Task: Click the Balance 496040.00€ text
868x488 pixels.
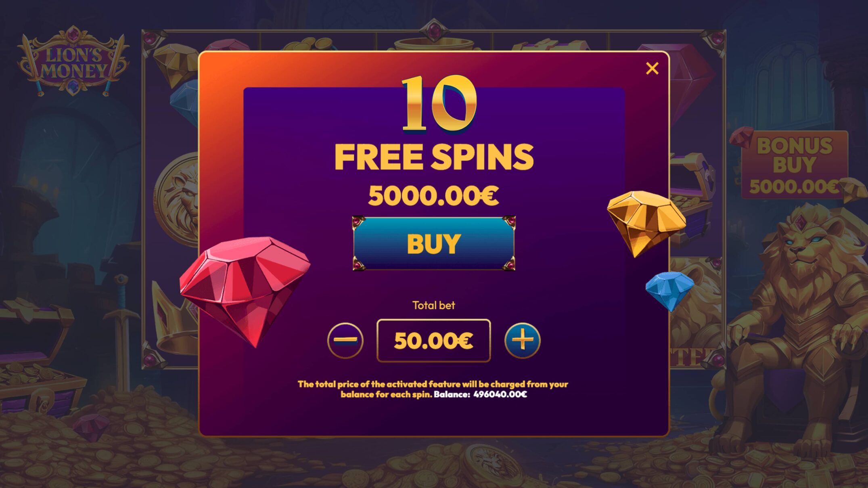Action: (480, 395)
